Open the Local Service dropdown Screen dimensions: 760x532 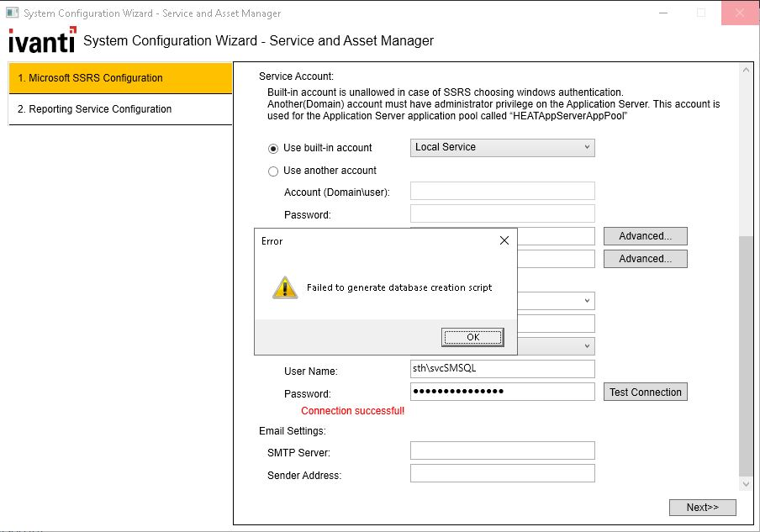click(502, 147)
